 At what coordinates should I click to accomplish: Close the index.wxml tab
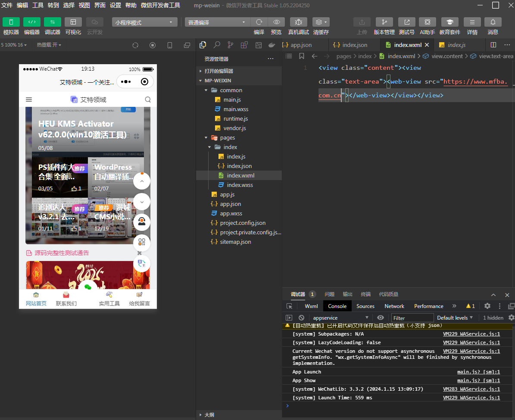tap(427, 45)
